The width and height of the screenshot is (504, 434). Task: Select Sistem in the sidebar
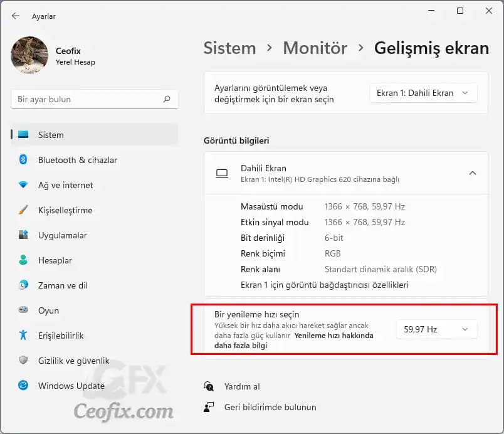pyautogui.click(x=51, y=135)
